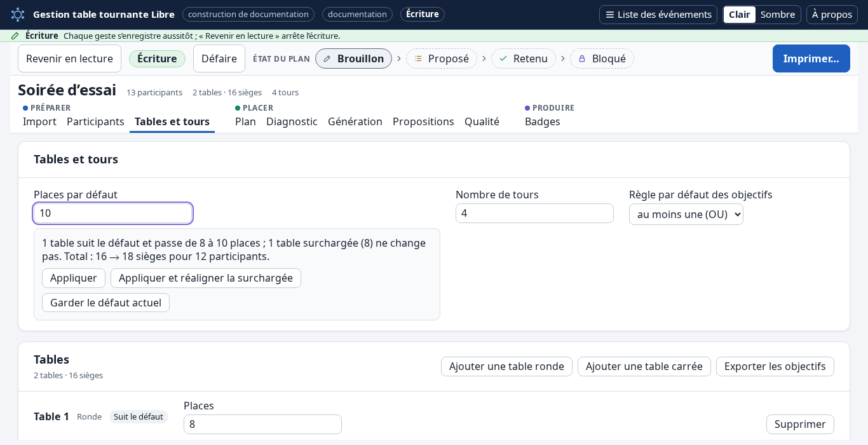
Task: Click the Appliquer button
Action: pyautogui.click(x=74, y=278)
